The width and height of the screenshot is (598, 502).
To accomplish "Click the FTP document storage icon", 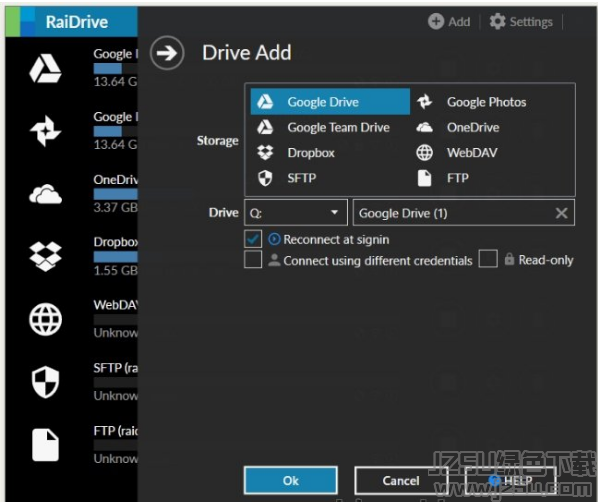I will 424,178.
